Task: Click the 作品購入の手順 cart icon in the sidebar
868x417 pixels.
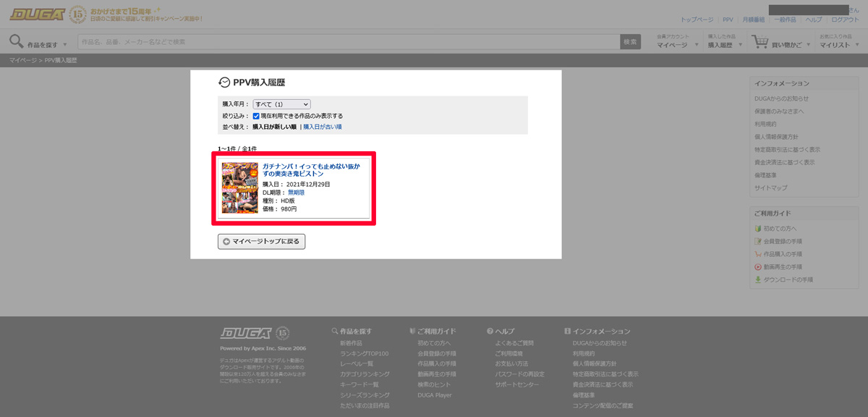Action: [x=758, y=254]
